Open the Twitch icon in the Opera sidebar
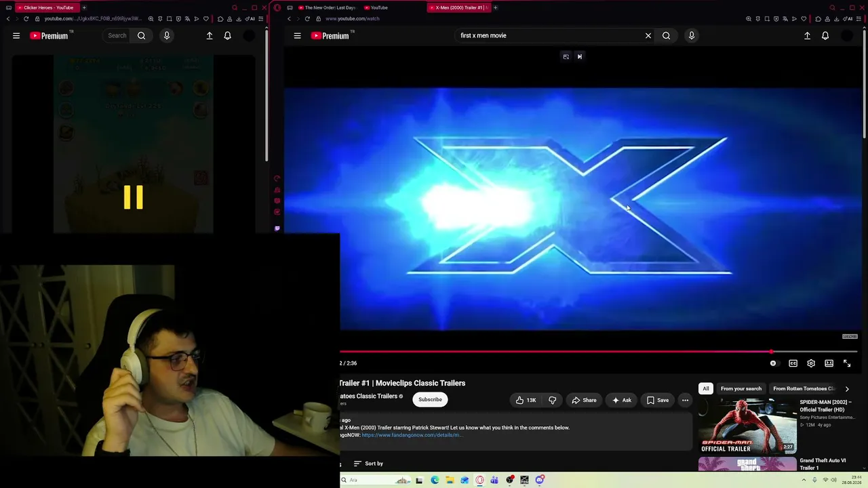The image size is (868, 488). [x=277, y=228]
